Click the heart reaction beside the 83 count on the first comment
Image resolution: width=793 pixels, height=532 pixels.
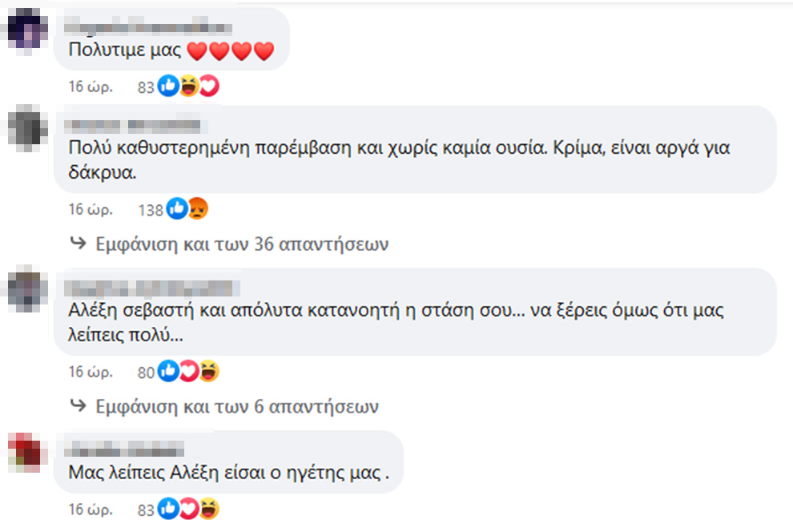point(208,87)
